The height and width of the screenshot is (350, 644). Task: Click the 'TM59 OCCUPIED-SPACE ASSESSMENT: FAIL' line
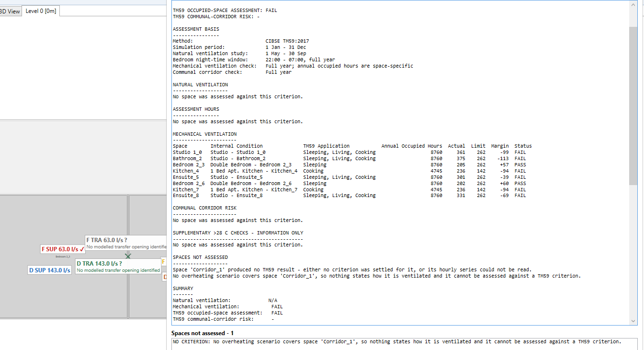(225, 11)
